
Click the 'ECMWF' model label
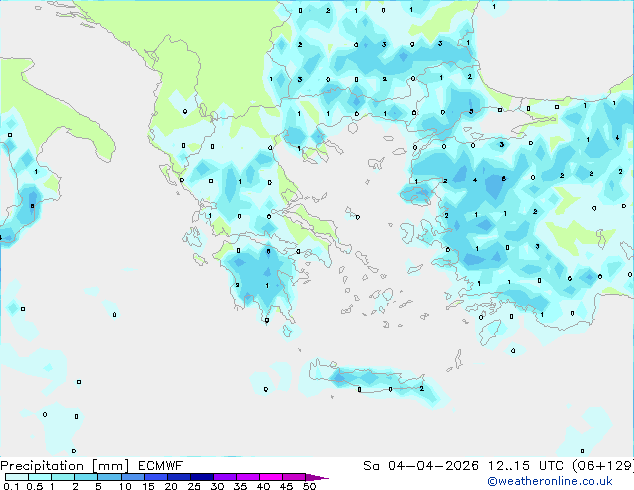coord(161,466)
